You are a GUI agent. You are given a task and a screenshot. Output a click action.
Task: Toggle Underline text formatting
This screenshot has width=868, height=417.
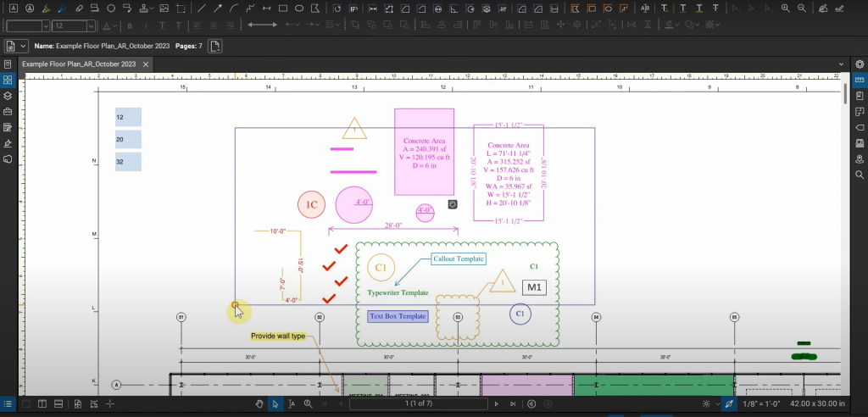pos(162,25)
